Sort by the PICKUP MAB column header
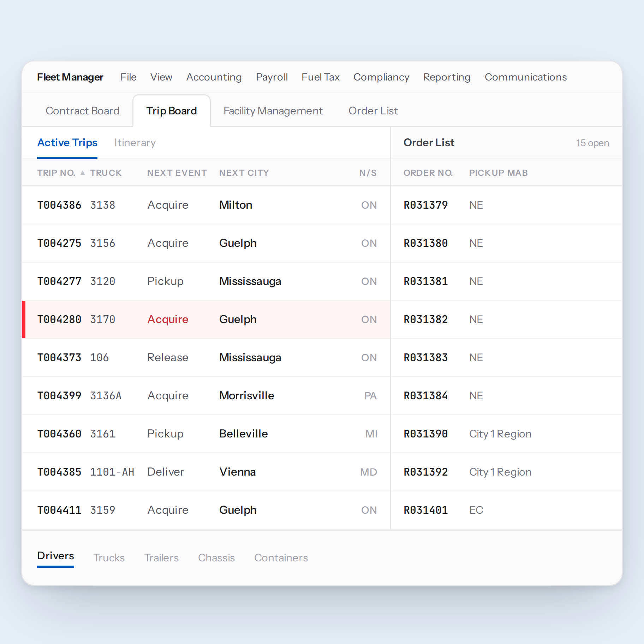Screen dimensions: 644x644 point(498,173)
